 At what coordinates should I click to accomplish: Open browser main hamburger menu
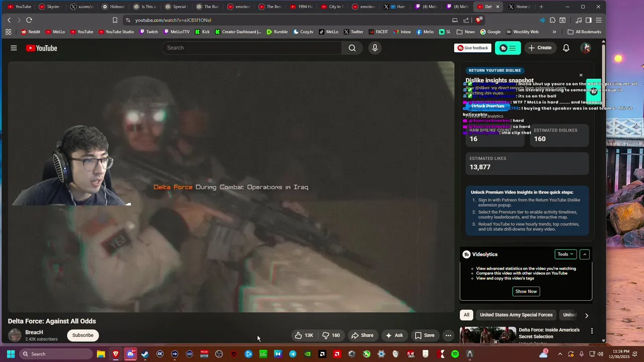coord(599,20)
